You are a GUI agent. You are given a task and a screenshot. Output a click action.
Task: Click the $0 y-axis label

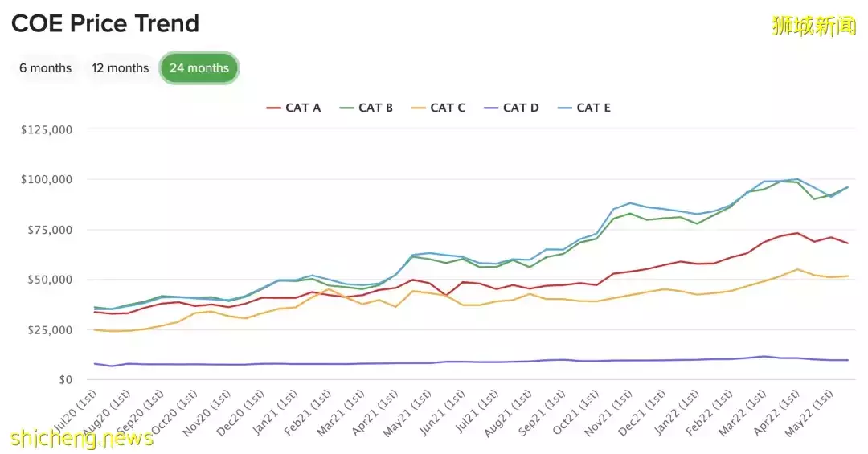point(64,380)
